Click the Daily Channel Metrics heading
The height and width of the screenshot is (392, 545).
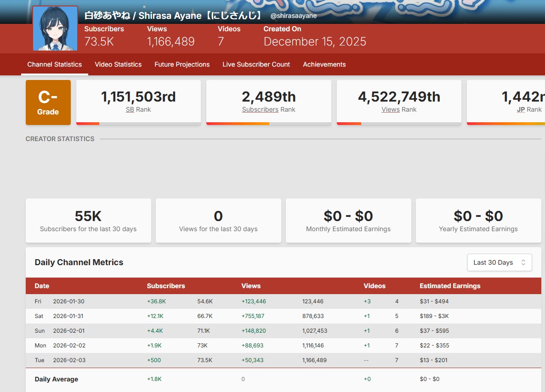79,262
